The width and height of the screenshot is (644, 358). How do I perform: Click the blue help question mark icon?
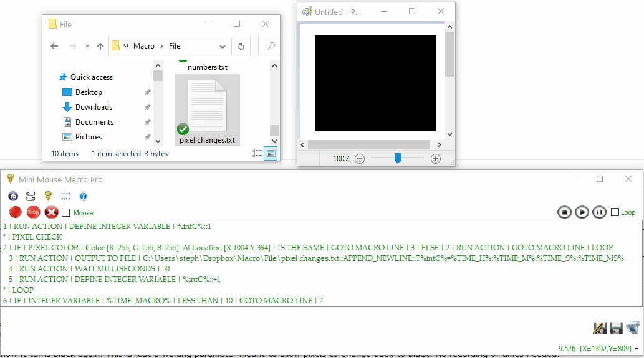point(83,196)
